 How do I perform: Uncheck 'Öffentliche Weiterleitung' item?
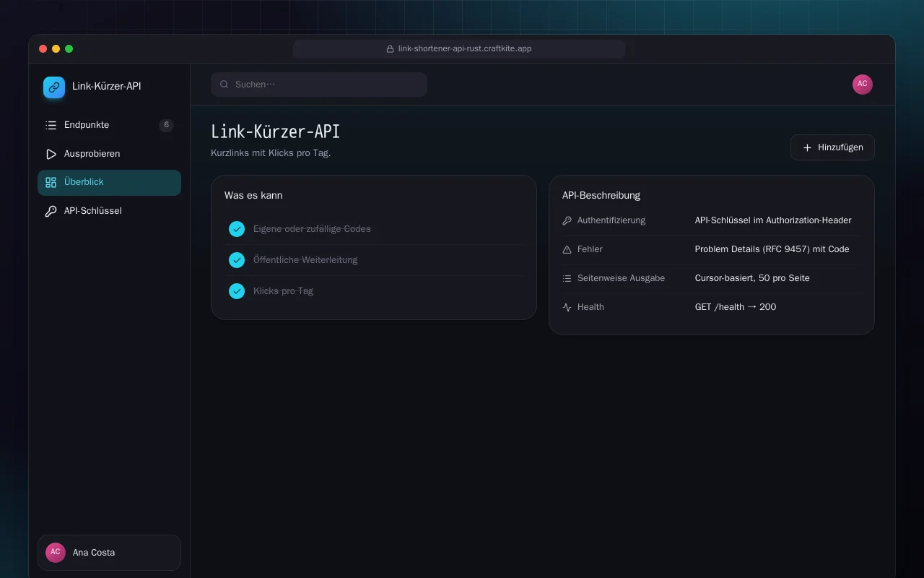(237, 260)
